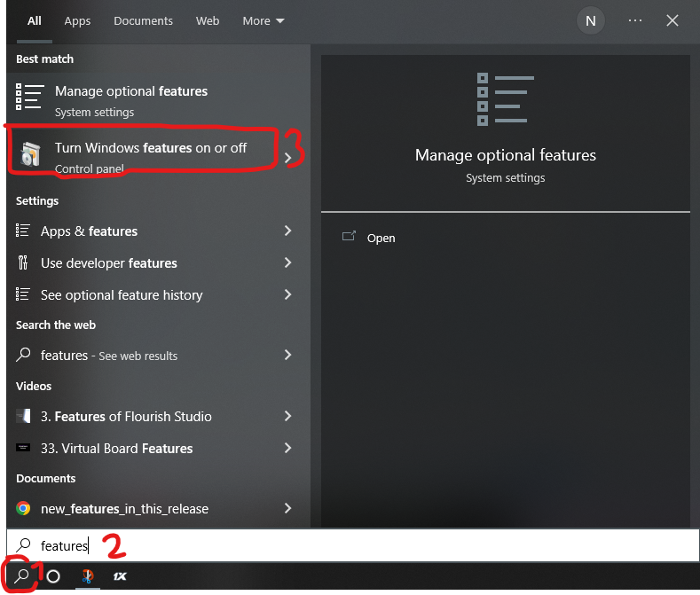700x595 pixels.
Task: Click Open in the preview pane
Action: coord(381,238)
